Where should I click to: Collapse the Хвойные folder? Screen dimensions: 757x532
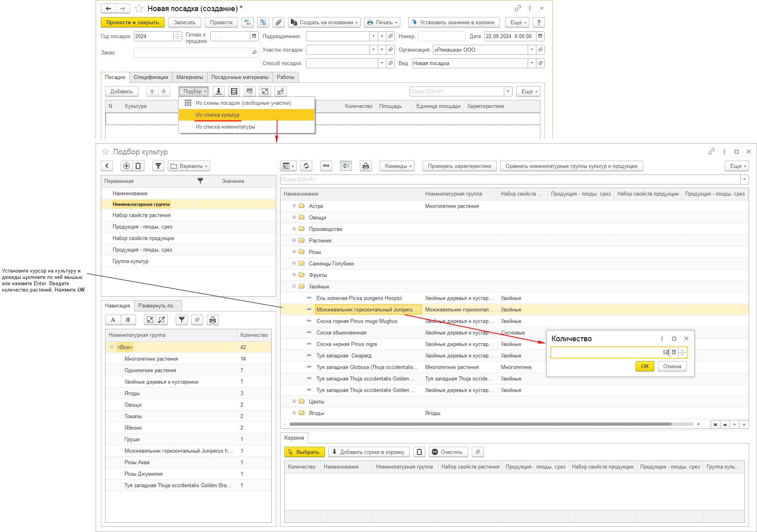[x=294, y=286]
